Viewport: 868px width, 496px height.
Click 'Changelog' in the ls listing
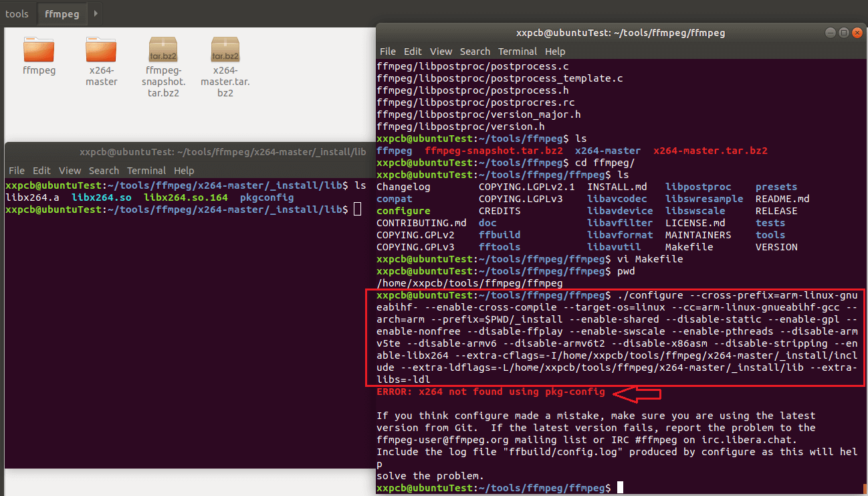[x=403, y=187]
